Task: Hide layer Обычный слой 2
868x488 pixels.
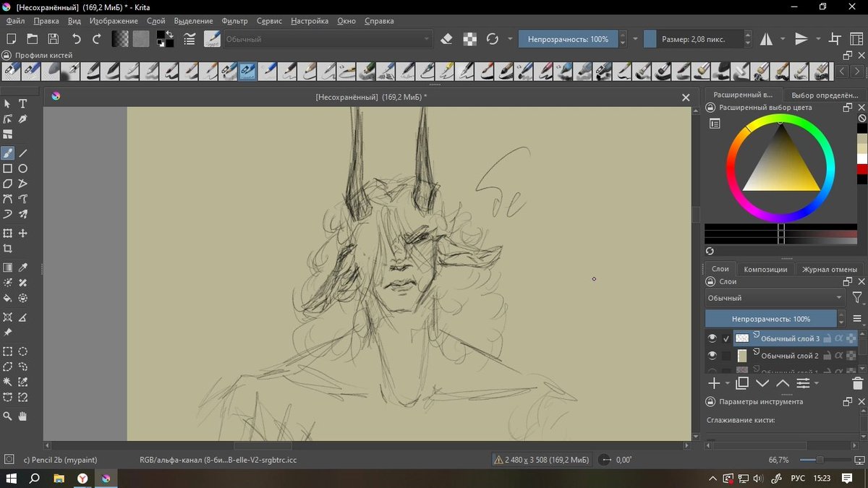Action: point(712,356)
